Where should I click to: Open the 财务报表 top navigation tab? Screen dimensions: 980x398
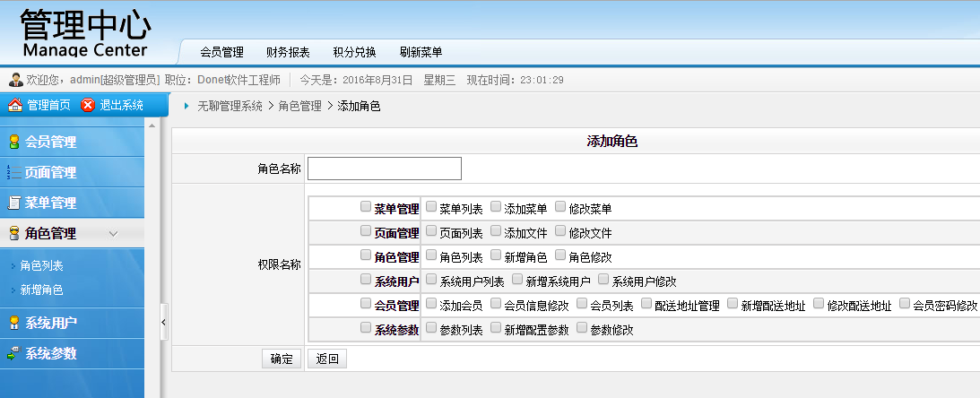(288, 53)
